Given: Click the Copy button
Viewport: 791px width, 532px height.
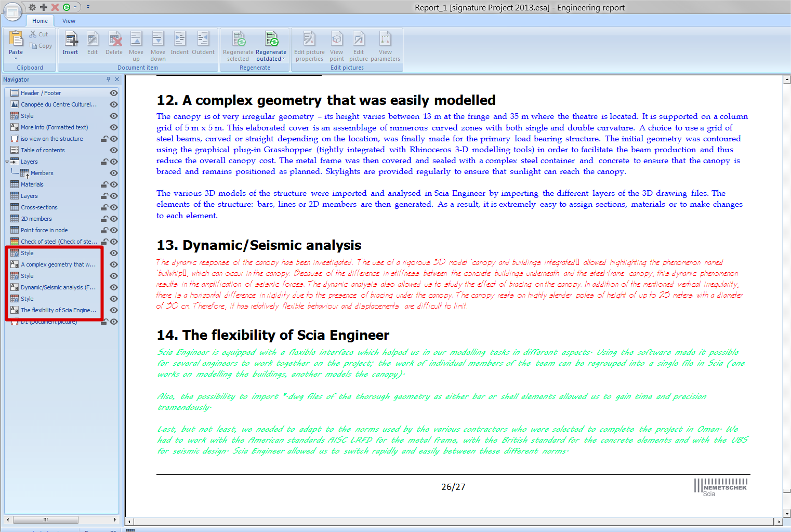Looking at the screenshot, I should [42, 46].
